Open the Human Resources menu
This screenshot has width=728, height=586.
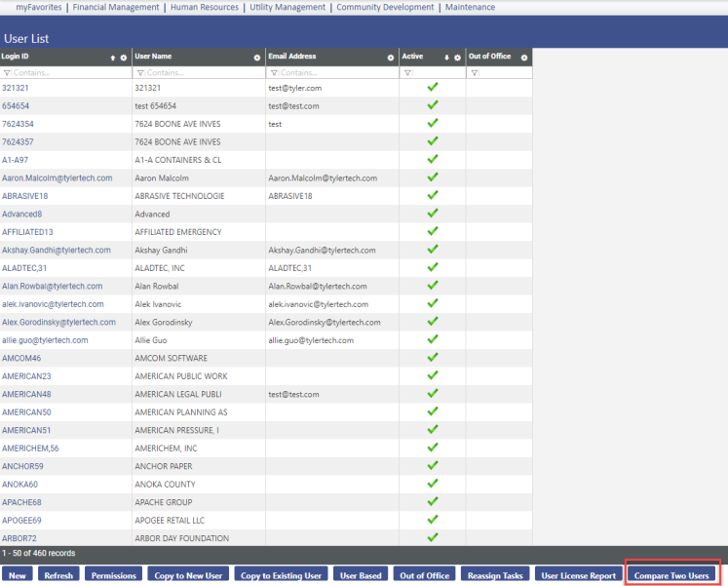[205, 7]
